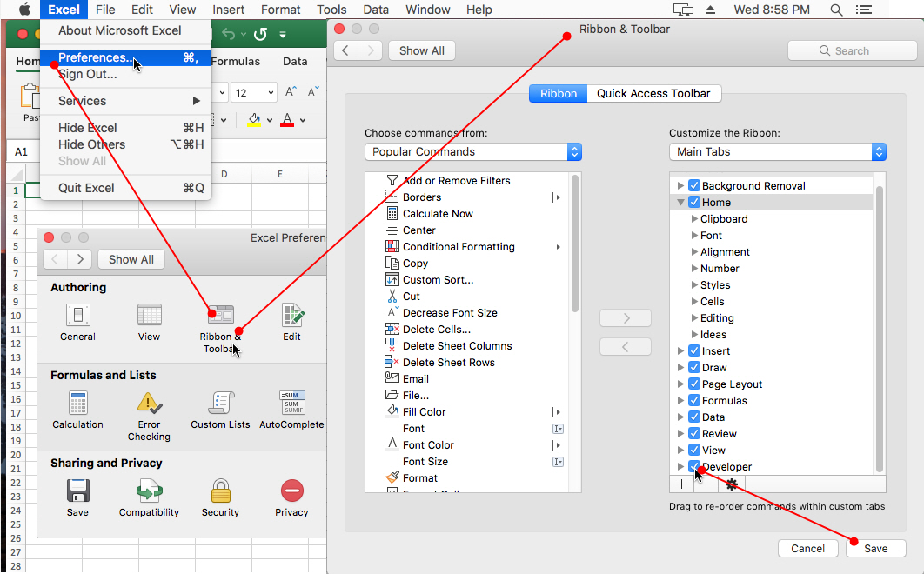Open Compatibility preferences icon
The height and width of the screenshot is (574, 924).
coord(149,491)
